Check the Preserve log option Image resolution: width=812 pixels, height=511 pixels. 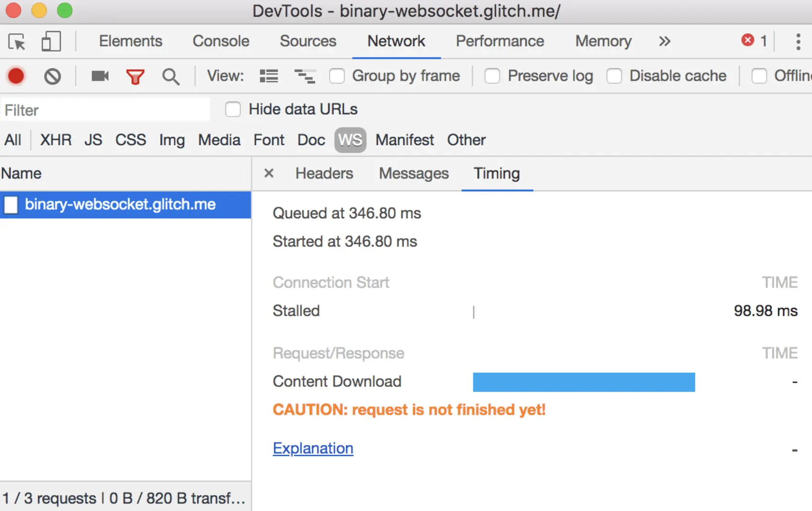(492, 76)
